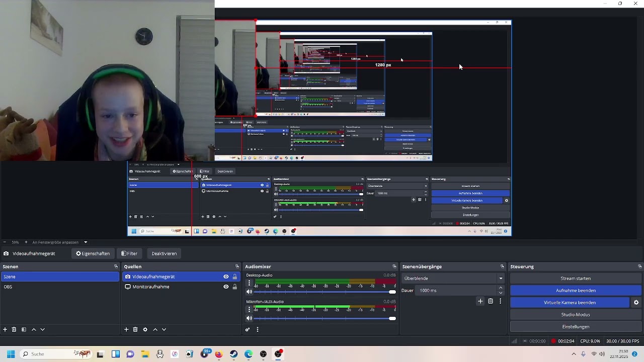Viewport: 644px width, 362px height.
Task: Open Desktop-Audio three-dot options menu
Action: (x=249, y=283)
